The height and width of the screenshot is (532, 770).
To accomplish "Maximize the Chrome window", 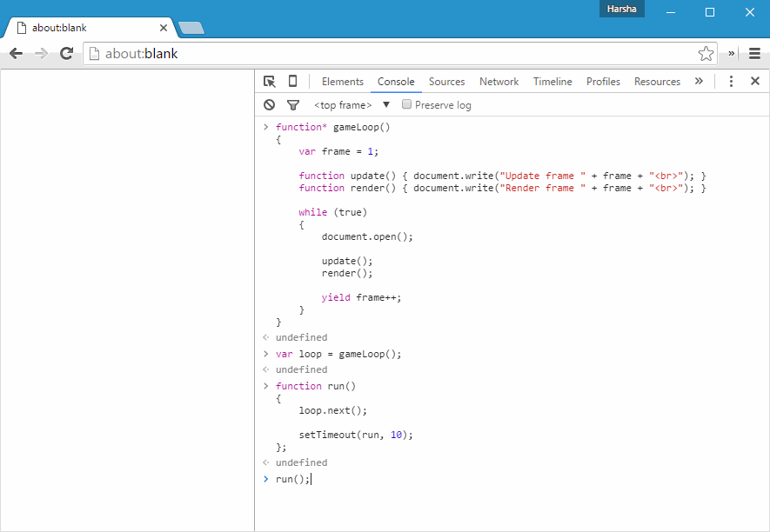I will 710,12.
